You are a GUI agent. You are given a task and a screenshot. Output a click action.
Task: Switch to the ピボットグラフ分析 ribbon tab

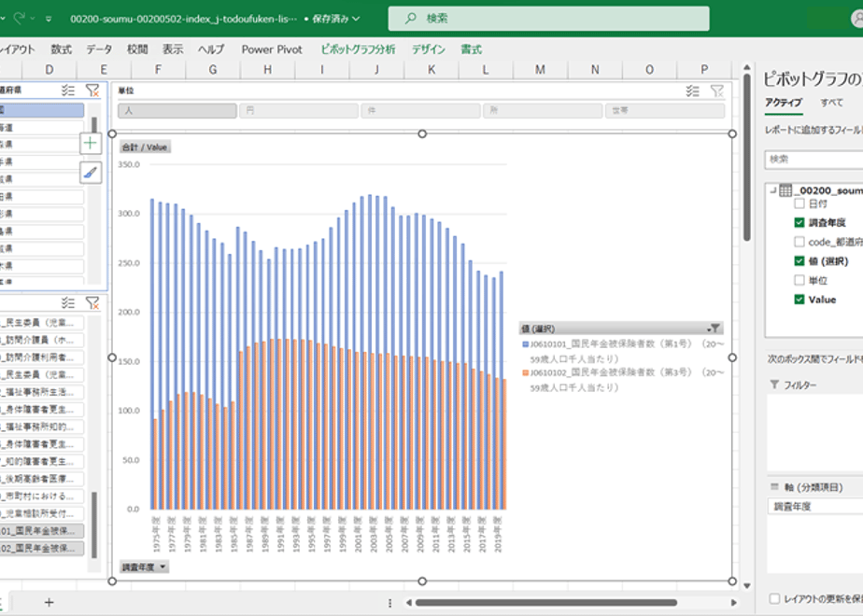(x=359, y=49)
